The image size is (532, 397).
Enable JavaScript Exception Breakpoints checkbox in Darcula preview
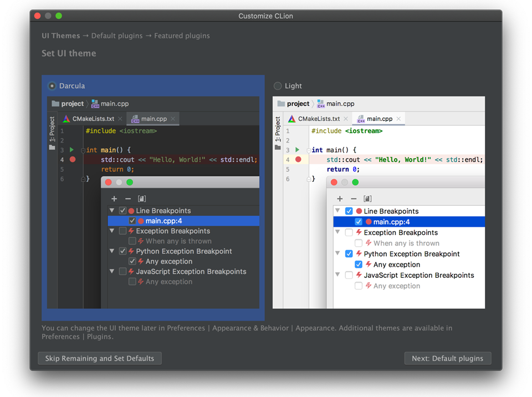tap(123, 272)
